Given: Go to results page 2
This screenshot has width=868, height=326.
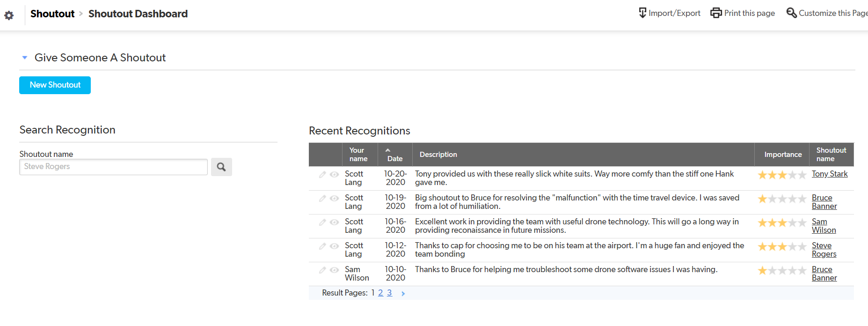Looking at the screenshot, I should [380, 293].
